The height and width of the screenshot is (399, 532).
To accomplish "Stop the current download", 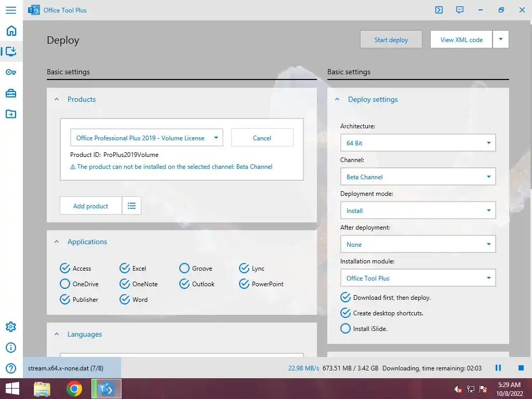I will pyautogui.click(x=521, y=368).
